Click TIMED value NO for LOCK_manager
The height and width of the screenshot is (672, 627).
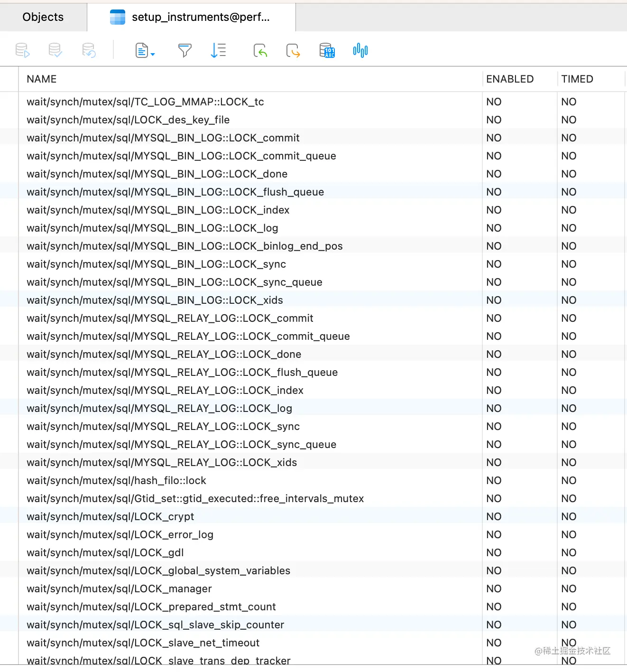[x=569, y=588]
